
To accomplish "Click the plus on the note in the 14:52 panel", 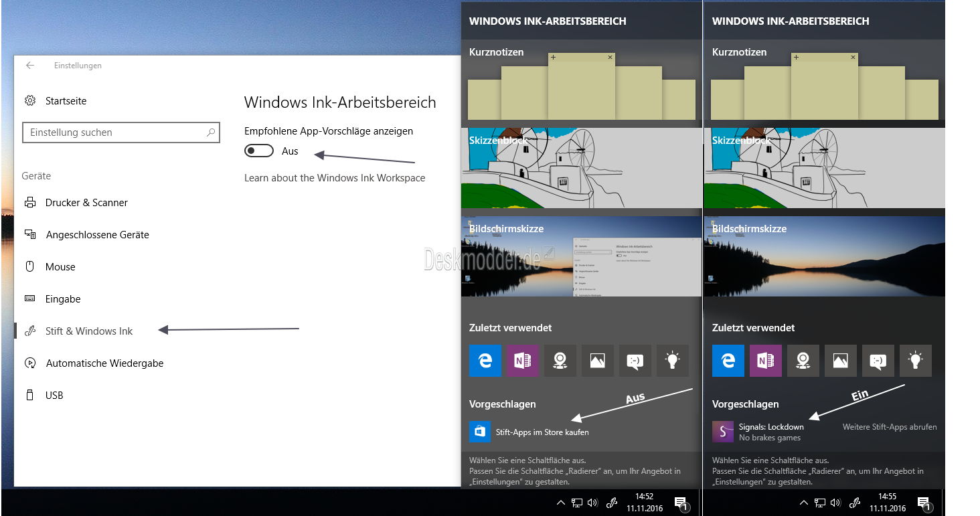I will coord(554,58).
